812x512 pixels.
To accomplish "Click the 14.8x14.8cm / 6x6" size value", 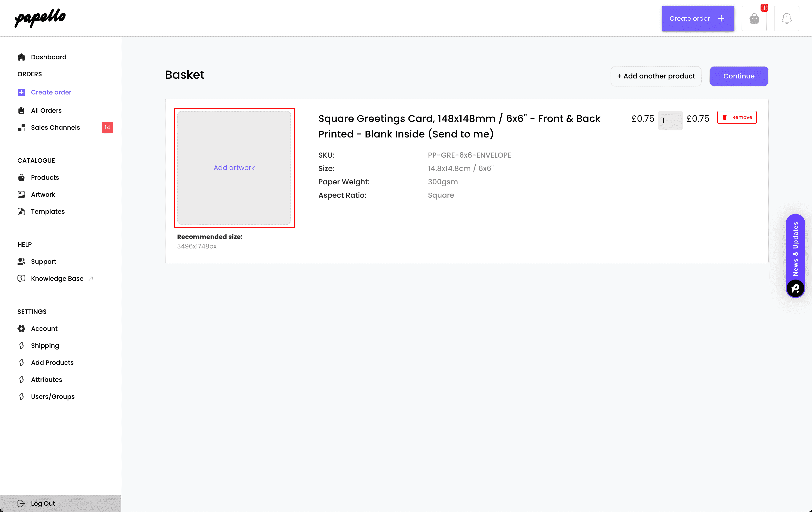I will (461, 168).
